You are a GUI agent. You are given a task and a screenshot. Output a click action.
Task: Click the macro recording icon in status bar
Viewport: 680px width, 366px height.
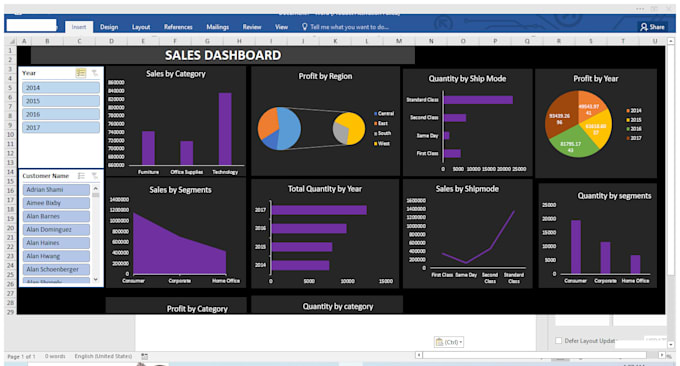tap(144, 356)
